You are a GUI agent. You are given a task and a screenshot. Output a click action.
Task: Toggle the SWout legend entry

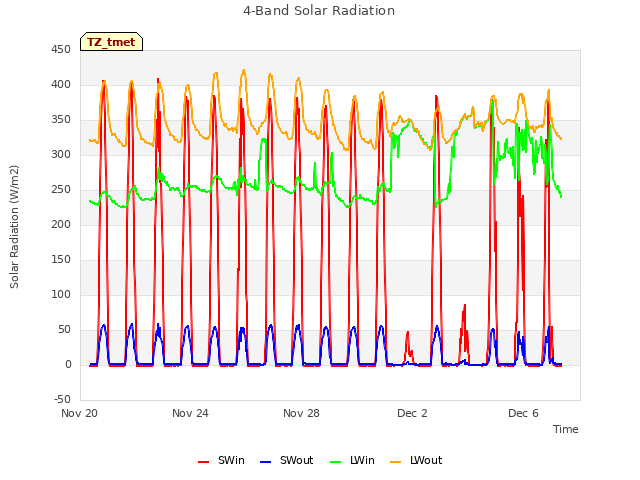[287, 460]
